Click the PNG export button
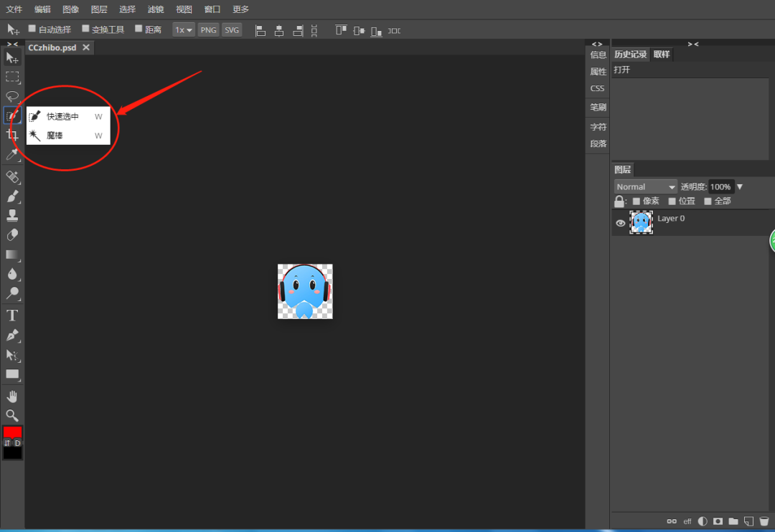The image size is (775, 532). [208, 30]
